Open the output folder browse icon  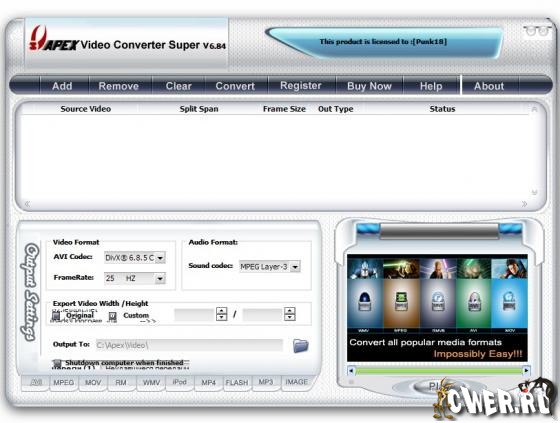(300, 345)
